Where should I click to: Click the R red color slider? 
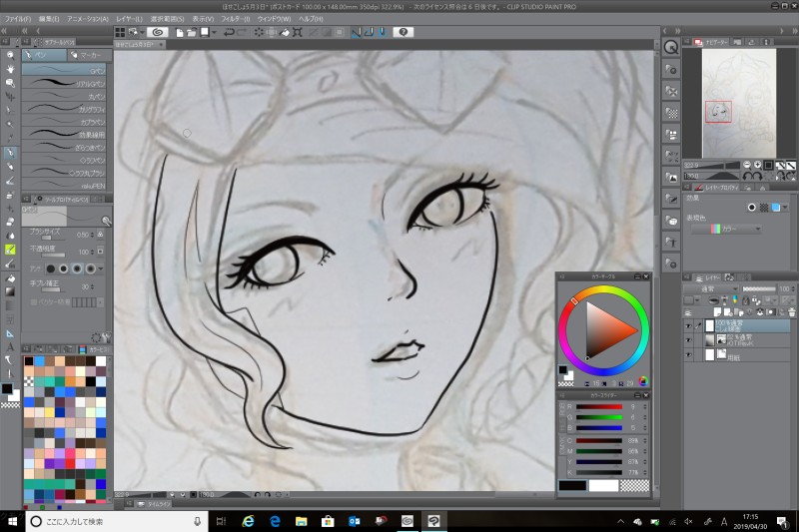pos(599,407)
